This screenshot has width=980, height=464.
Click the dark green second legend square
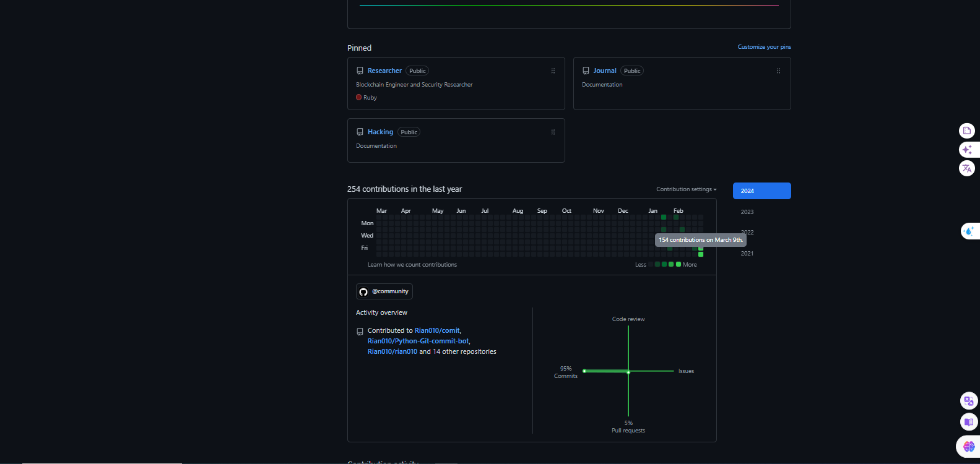[x=657, y=264]
